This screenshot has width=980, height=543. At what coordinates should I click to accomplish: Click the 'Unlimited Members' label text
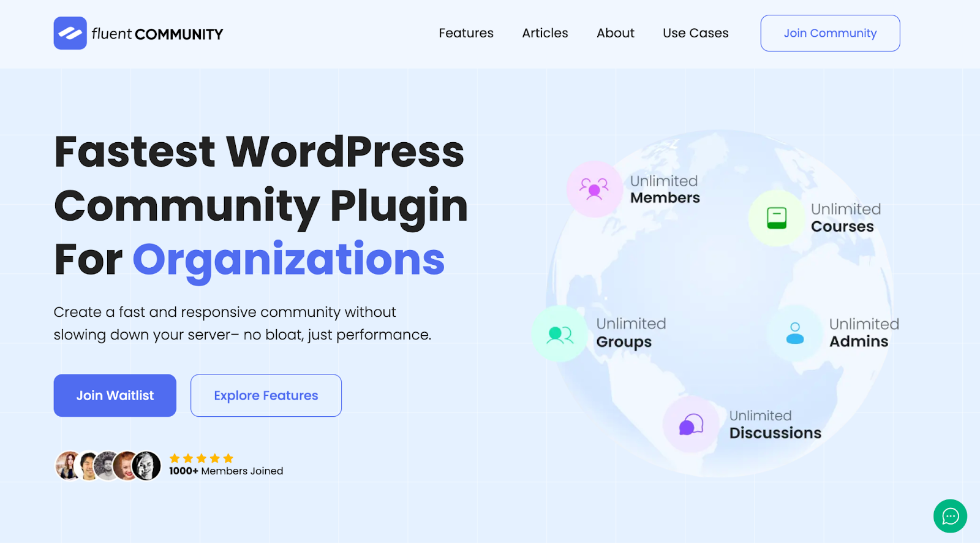(x=665, y=189)
